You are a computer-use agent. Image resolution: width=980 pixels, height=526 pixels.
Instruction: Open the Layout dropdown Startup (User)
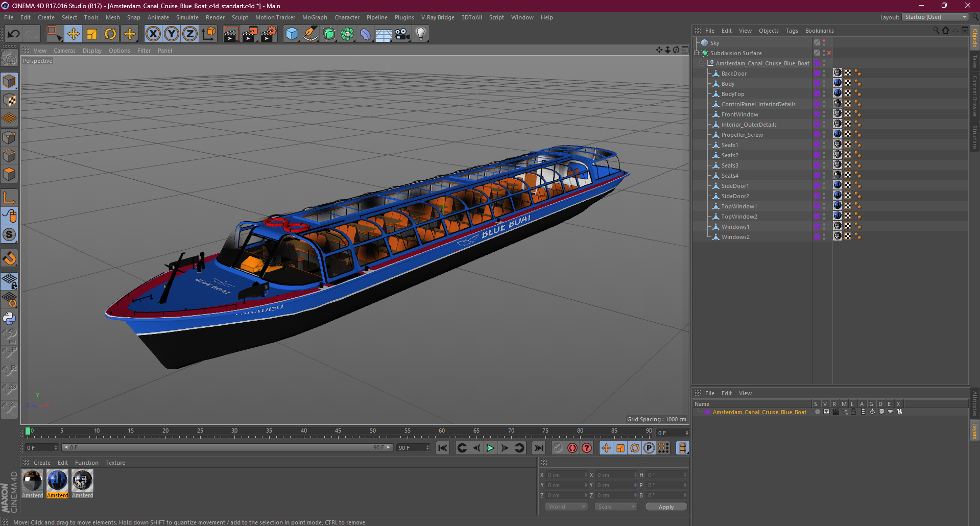click(x=936, y=17)
